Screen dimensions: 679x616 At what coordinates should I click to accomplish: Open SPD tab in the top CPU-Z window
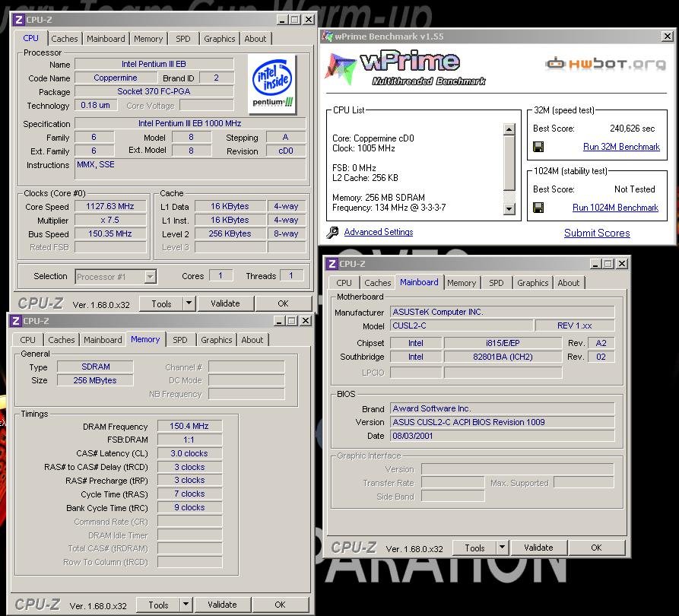[x=182, y=39]
